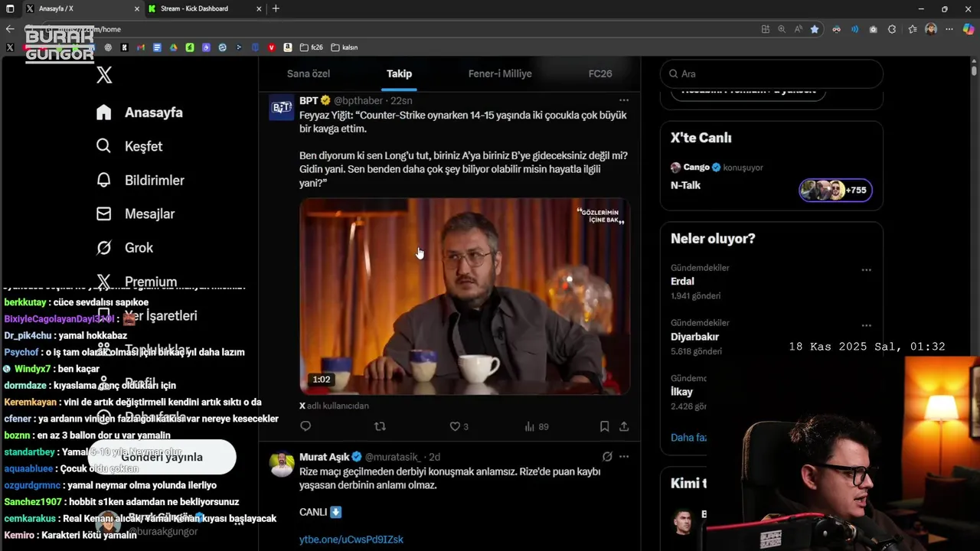
Task: Close the Anasayfa / X tab
Action: (x=137, y=8)
